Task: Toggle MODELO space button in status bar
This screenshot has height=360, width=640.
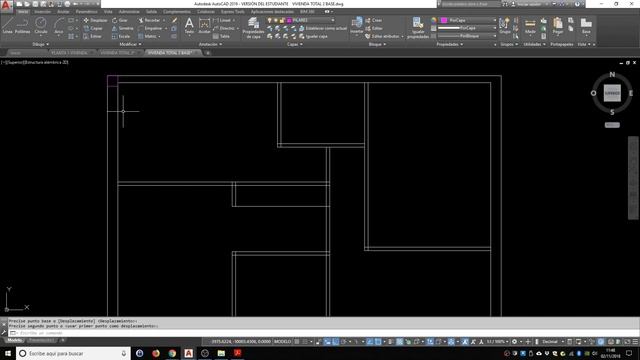Action: coord(282,342)
